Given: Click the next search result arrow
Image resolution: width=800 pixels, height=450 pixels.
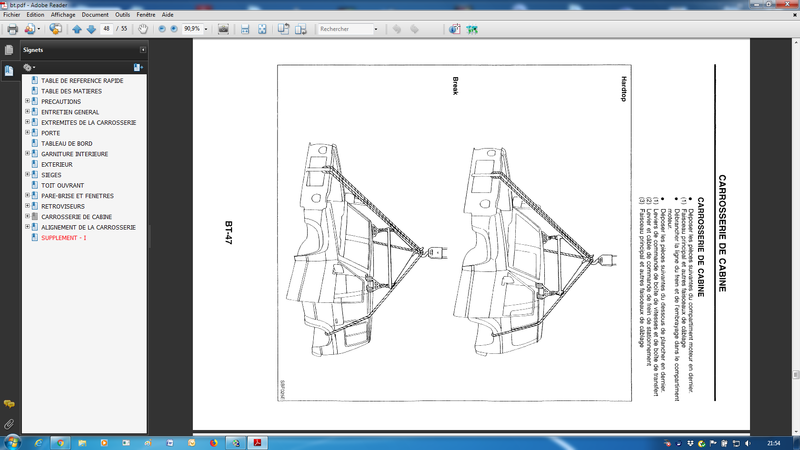Looking at the screenshot, I should pyautogui.click(x=414, y=29).
